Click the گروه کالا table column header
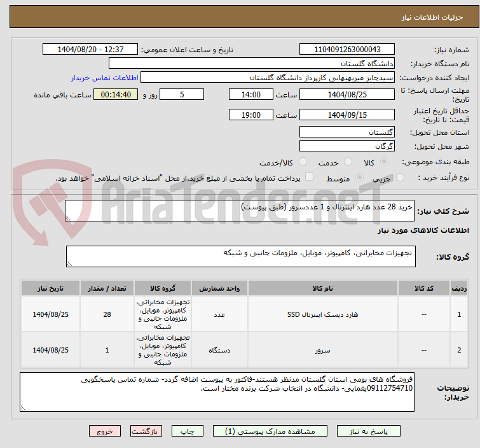Screen dimensions: 480x448 click(163, 288)
